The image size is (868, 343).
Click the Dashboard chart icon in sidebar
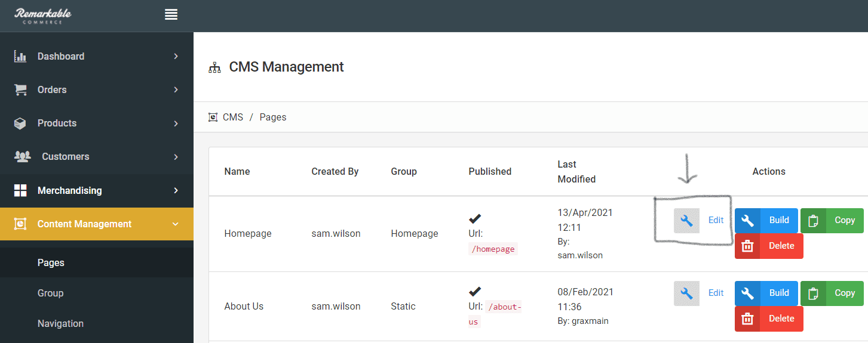pyautogui.click(x=20, y=57)
